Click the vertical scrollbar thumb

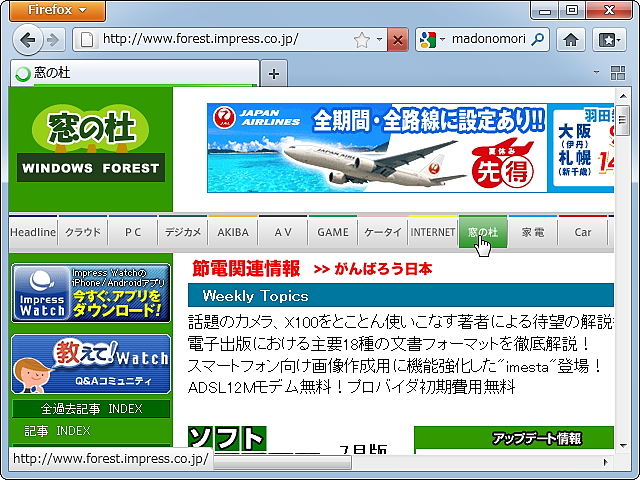pos(623,120)
